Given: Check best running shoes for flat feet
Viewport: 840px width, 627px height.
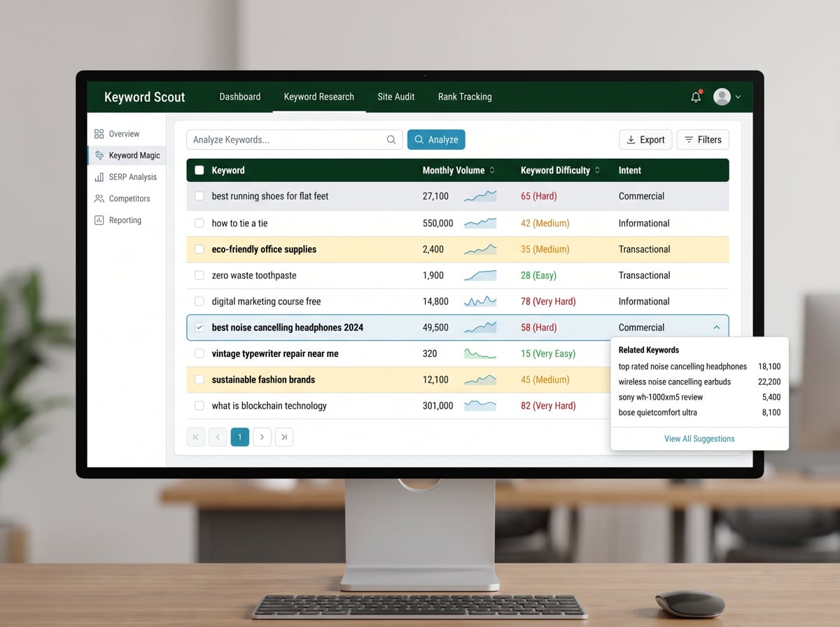Looking at the screenshot, I should [199, 196].
